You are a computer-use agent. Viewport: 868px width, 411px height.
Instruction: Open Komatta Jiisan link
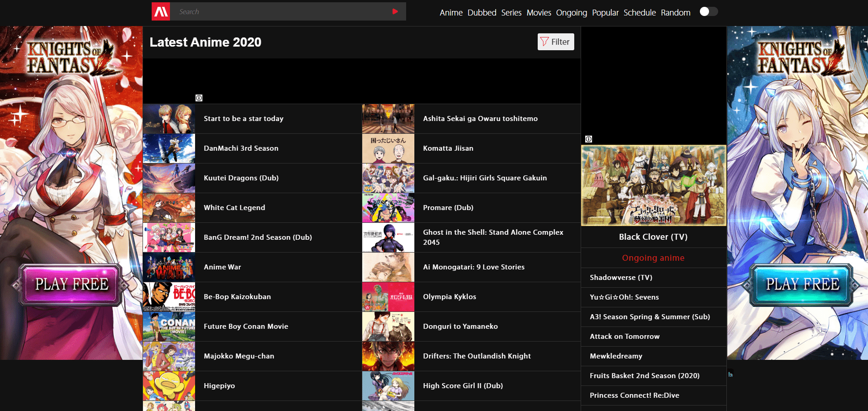(448, 148)
